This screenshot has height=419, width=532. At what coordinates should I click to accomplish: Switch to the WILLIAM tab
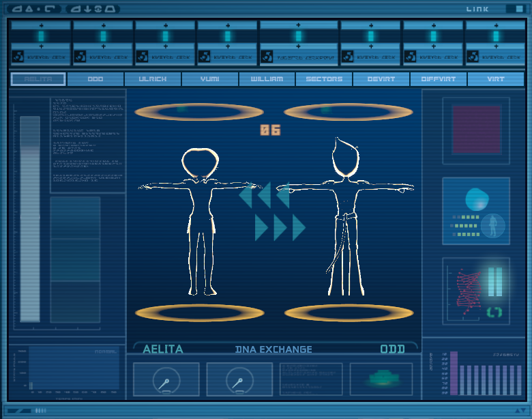pyautogui.click(x=267, y=79)
